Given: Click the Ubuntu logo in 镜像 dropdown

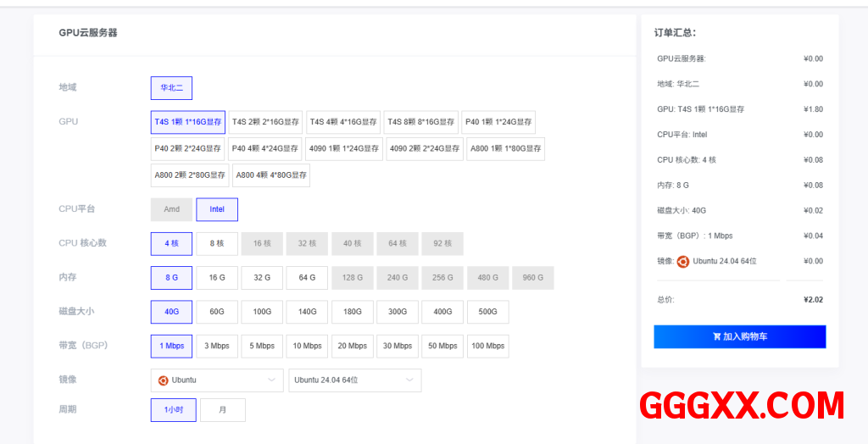Looking at the screenshot, I should tap(164, 380).
